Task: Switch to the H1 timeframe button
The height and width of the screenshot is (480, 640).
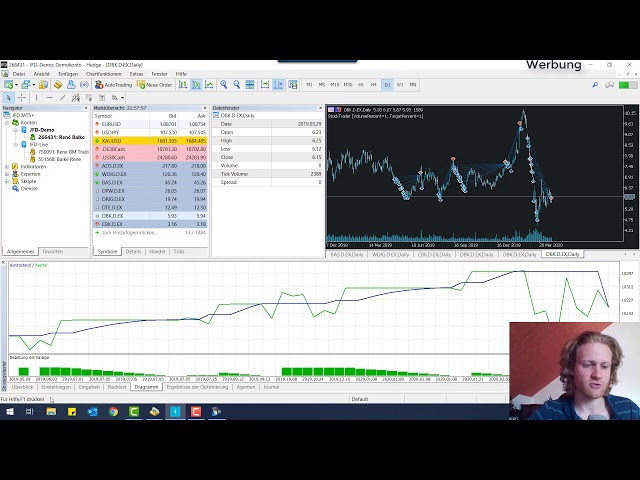Action: 361,84
